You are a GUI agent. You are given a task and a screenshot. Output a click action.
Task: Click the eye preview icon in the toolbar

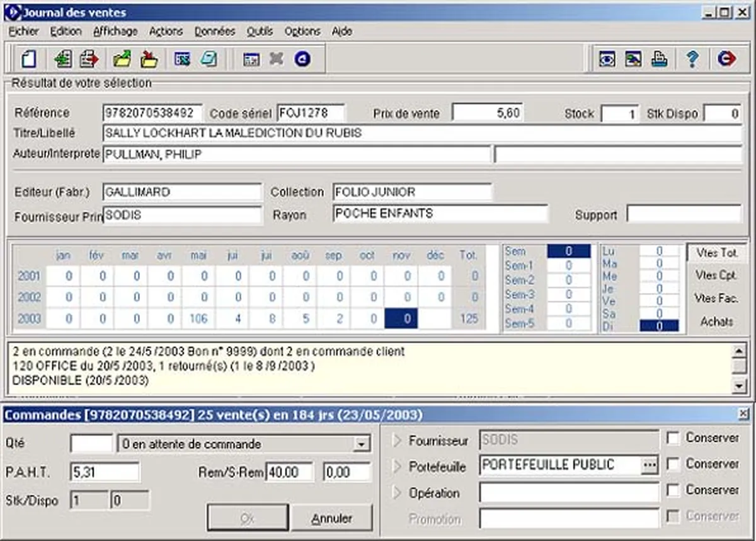point(607,59)
